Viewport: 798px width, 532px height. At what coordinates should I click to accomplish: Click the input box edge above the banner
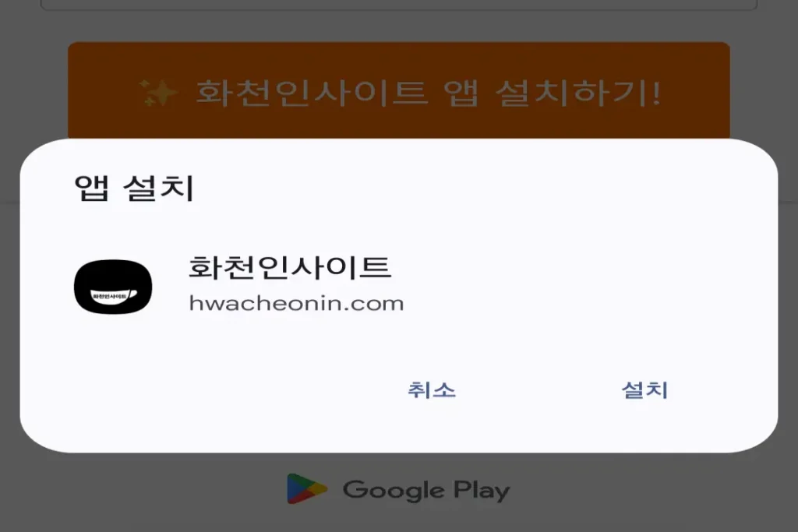pos(399,6)
